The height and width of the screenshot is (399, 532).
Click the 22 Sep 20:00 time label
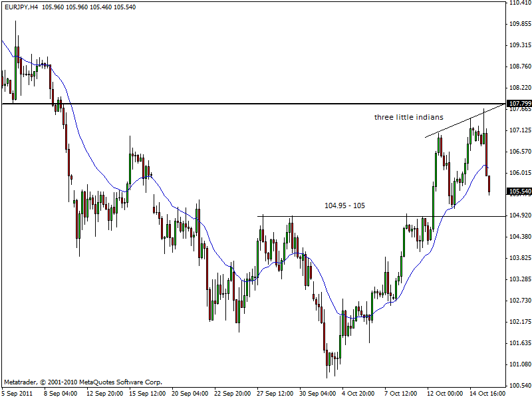tap(232, 393)
